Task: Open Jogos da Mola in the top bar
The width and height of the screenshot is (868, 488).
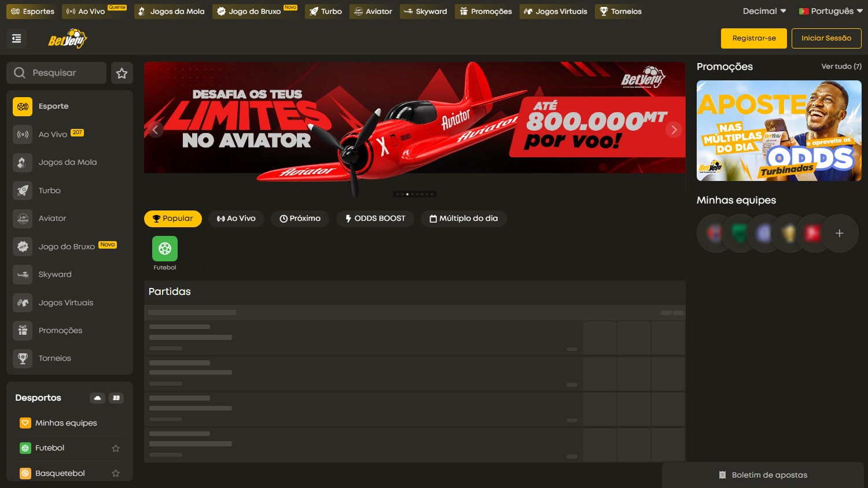Action: click(171, 12)
